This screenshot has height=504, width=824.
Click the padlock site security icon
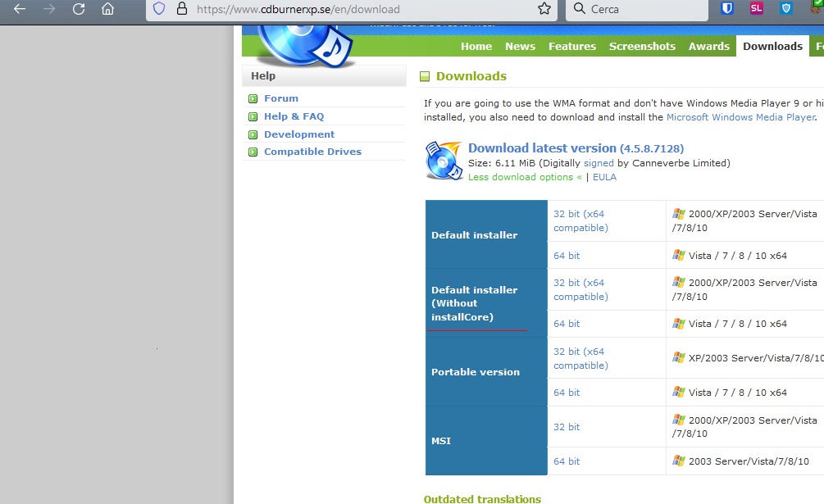(182, 8)
